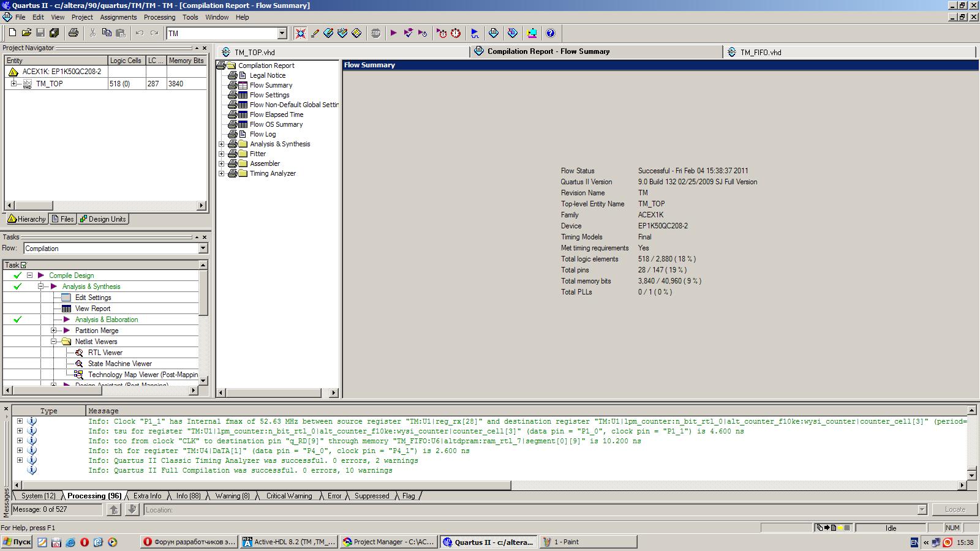The image size is (980, 551).
Task: Expand the Partition Merge task
Action: (53, 331)
